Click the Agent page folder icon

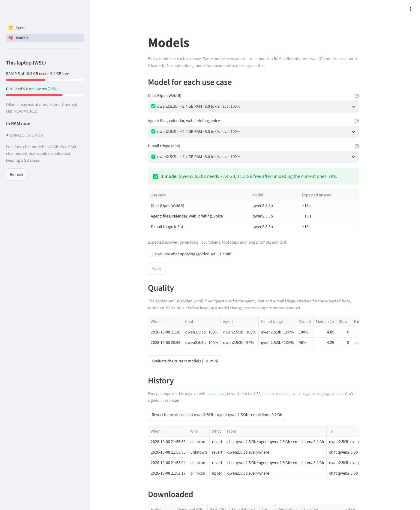pyautogui.click(x=11, y=28)
